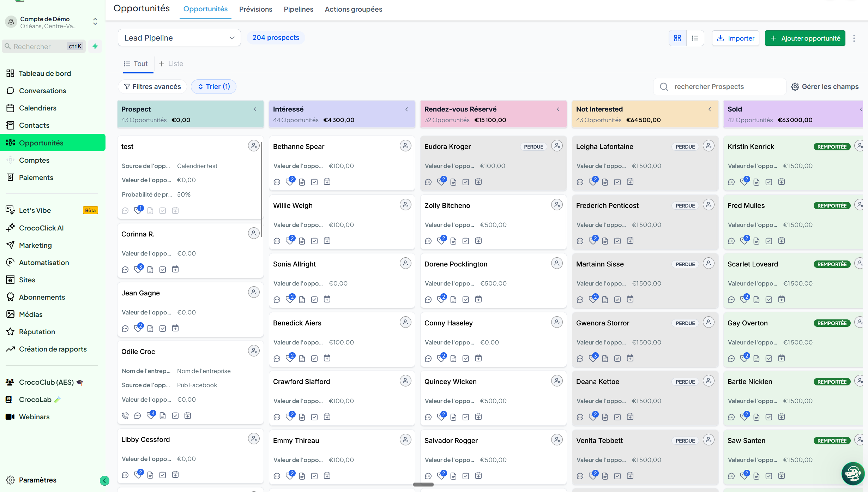Focus the rechercher Prospects search field
The image size is (868, 492).
tap(720, 86)
